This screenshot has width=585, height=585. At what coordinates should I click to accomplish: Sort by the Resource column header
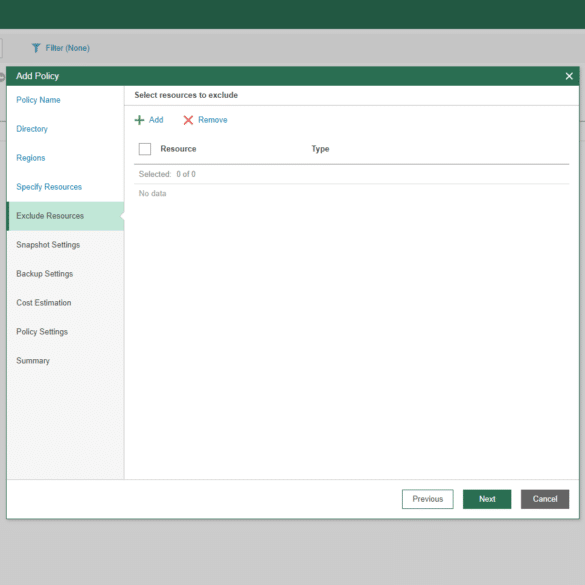click(178, 149)
